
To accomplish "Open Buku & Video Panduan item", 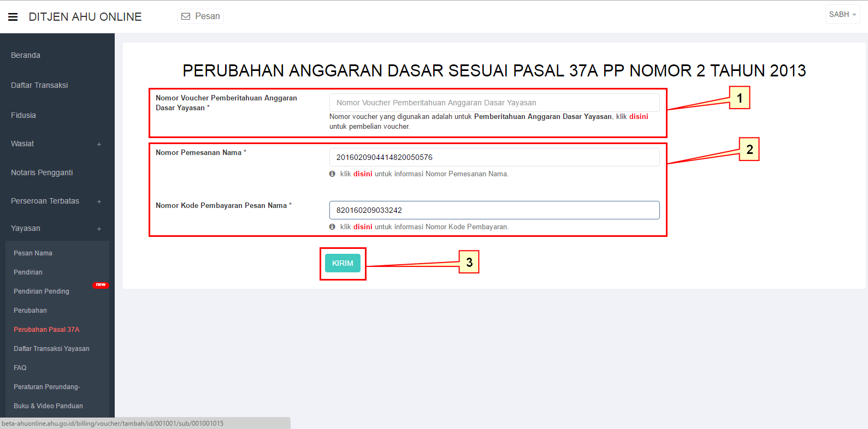I will tap(48, 406).
